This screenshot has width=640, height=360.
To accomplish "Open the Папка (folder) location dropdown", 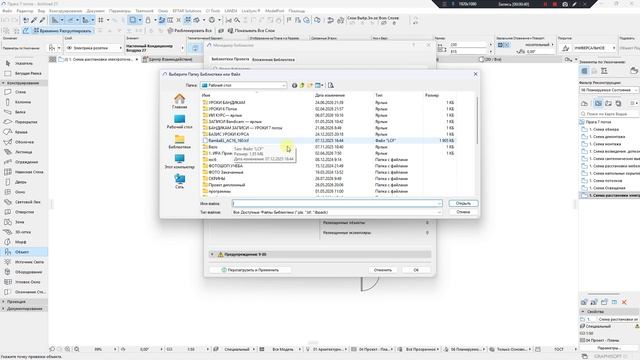I will (243, 85).
